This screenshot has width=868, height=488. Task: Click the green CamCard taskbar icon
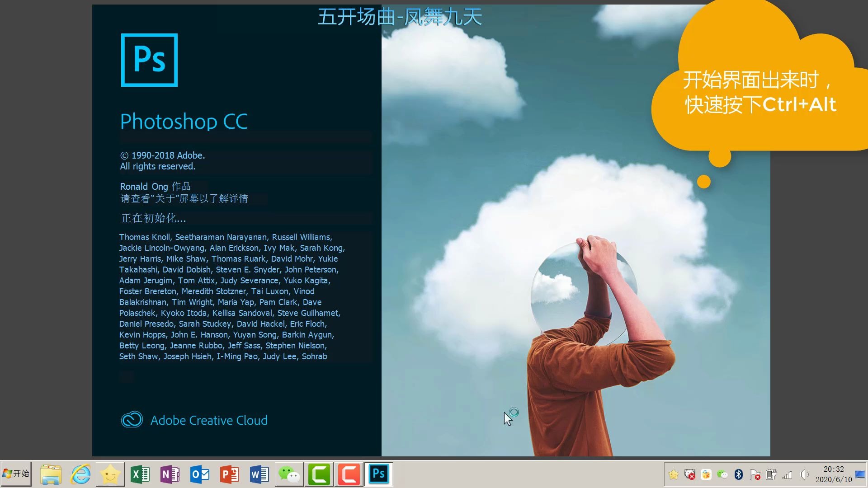point(321,474)
